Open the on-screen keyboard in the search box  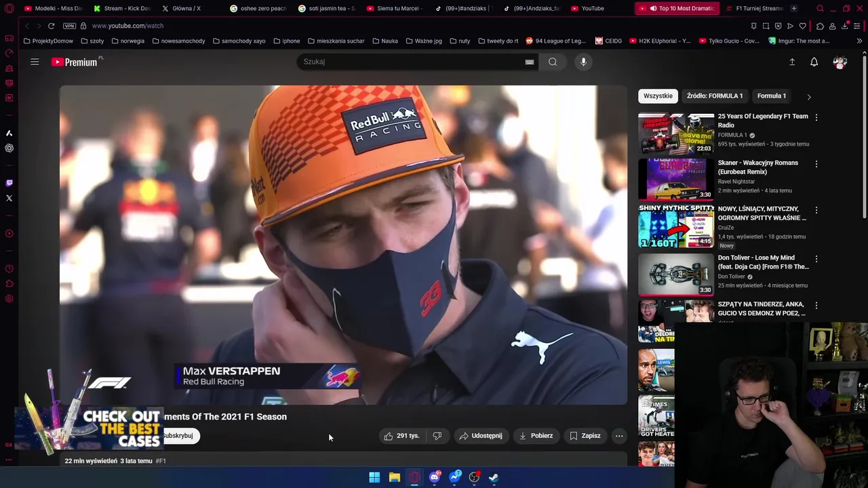coord(530,62)
